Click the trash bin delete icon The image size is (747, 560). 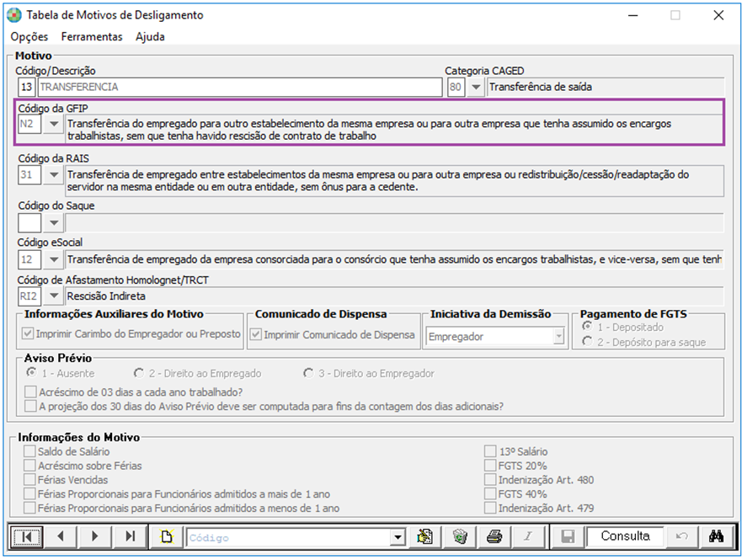[460, 536]
